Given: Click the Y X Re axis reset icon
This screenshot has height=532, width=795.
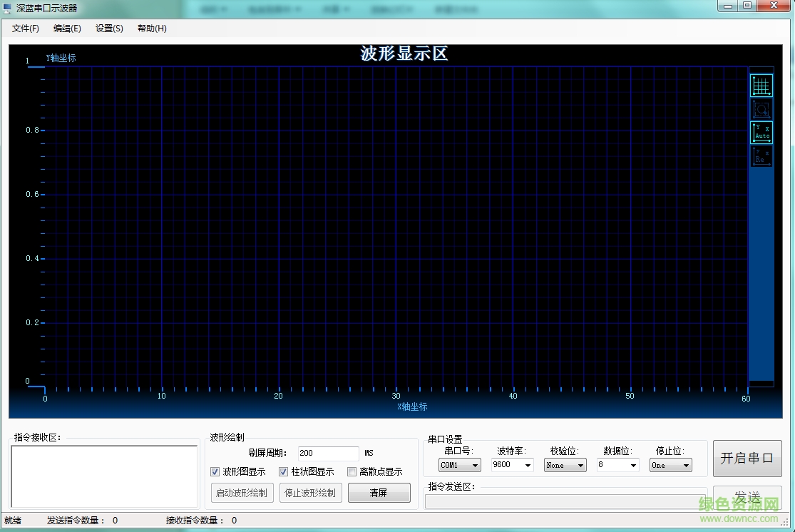Looking at the screenshot, I should point(761,155).
